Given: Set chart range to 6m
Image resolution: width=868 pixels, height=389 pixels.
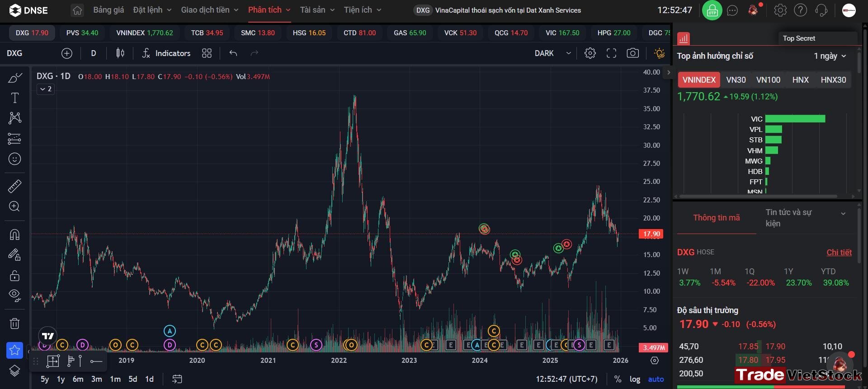Looking at the screenshot, I should click(x=78, y=379).
